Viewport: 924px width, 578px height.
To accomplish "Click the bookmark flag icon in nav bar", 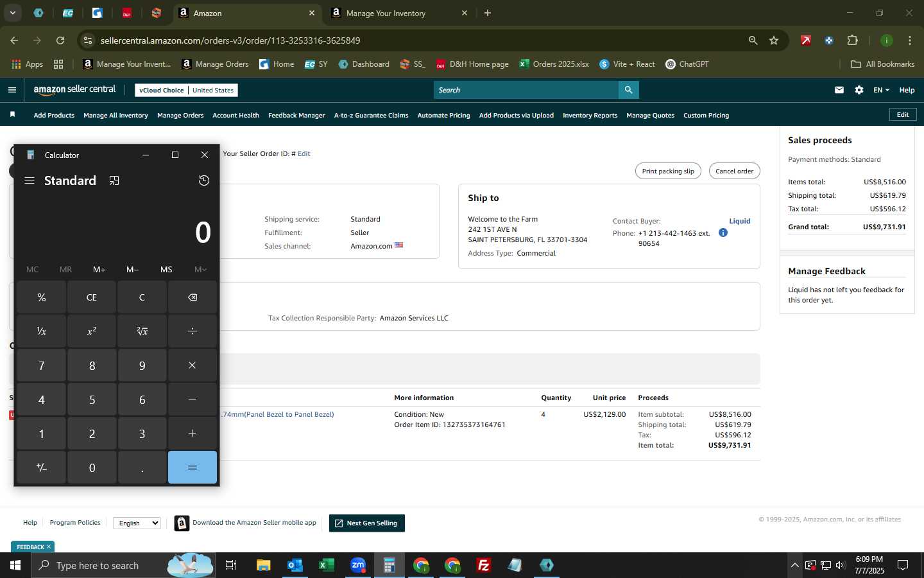I will [12, 114].
